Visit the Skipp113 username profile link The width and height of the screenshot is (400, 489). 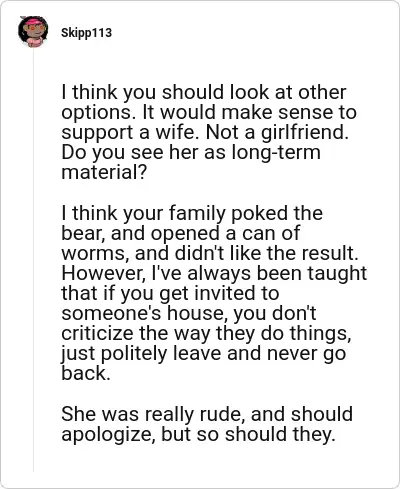pos(86,33)
